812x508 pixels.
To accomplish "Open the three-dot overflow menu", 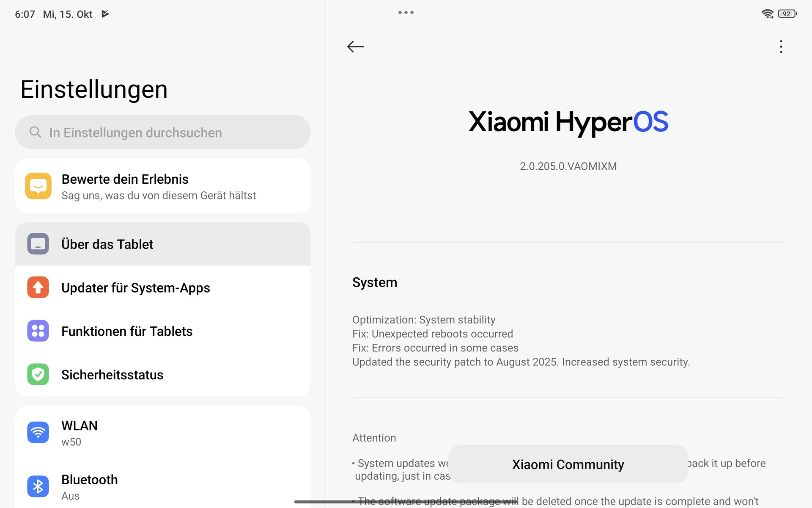I will 781,47.
